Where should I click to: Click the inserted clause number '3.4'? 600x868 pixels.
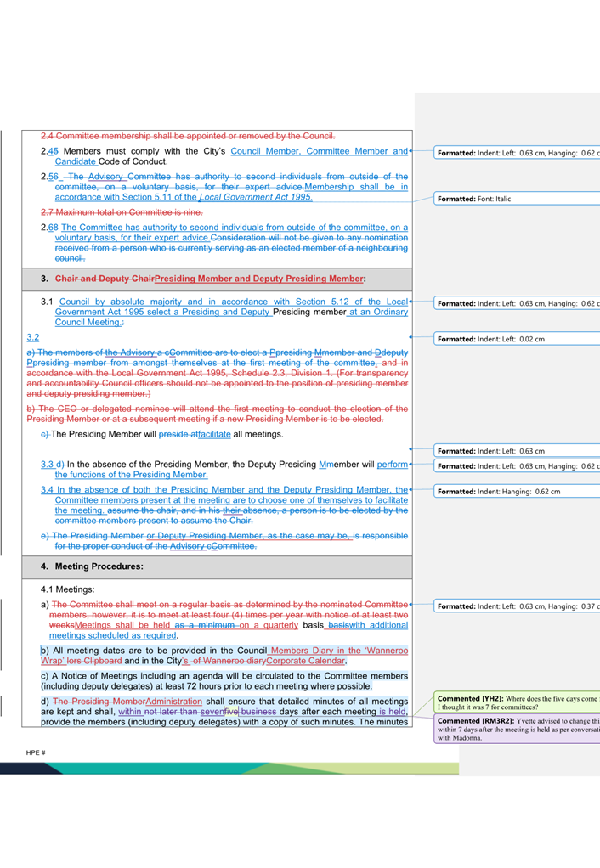[47, 490]
